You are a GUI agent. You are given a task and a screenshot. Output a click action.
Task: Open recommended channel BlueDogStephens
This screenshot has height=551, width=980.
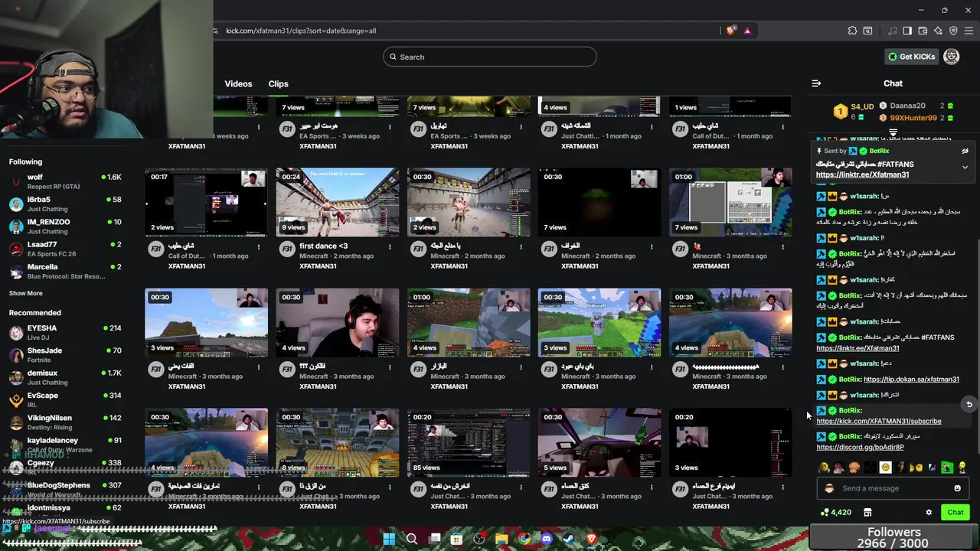(65, 490)
